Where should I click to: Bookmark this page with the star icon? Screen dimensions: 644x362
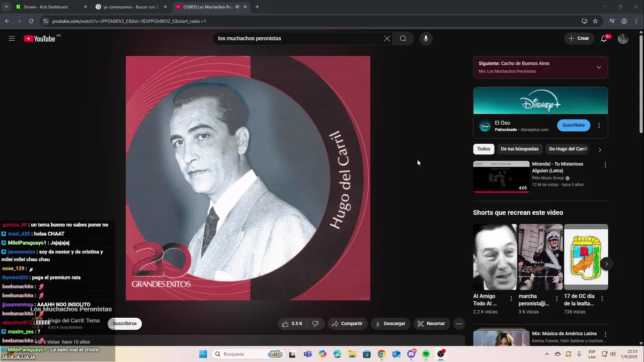tap(595, 21)
